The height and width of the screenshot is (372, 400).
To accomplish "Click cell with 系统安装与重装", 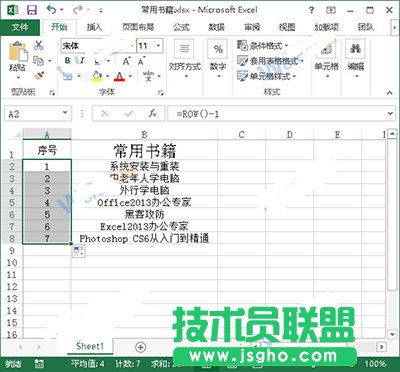I will click(x=144, y=166).
